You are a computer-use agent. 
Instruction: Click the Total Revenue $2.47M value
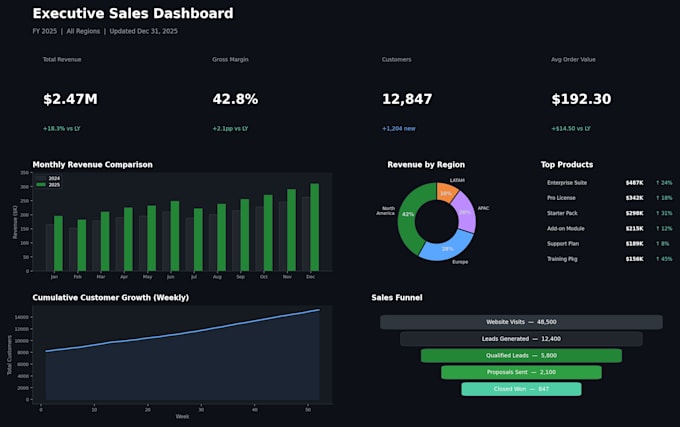click(70, 99)
